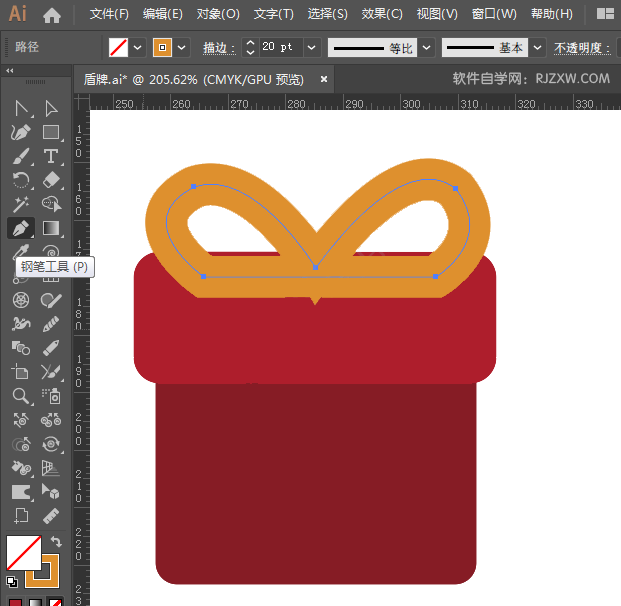Image resolution: width=621 pixels, height=606 pixels.
Task: Open the workspace layout switcher icon
Action: (605, 14)
